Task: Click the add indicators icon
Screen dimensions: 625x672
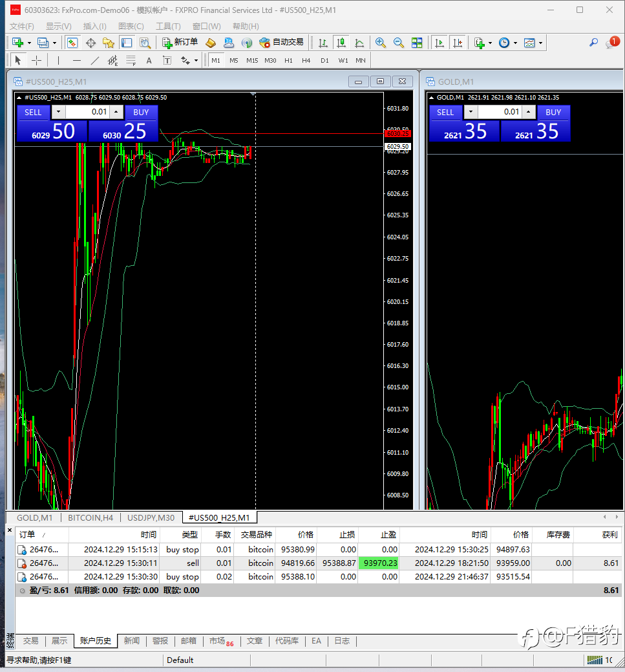Action: (x=480, y=43)
